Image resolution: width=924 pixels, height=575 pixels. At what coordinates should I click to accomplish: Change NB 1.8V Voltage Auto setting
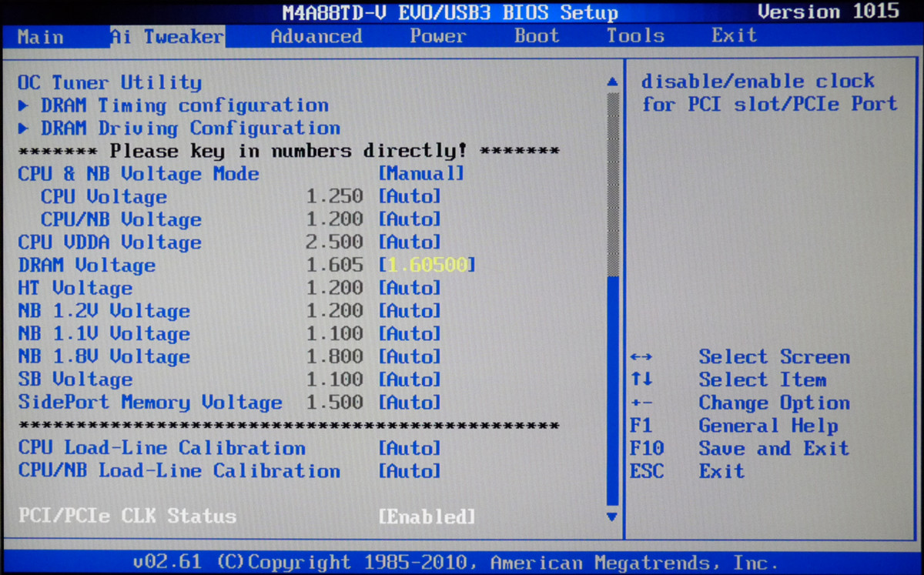410,356
